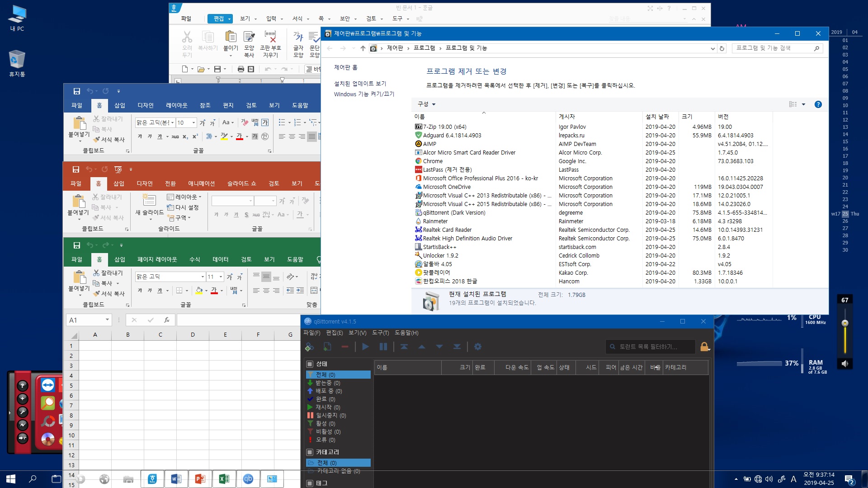Click qBittorrent pause icon in toolbar
This screenshot has height=488, width=868.
383,347
